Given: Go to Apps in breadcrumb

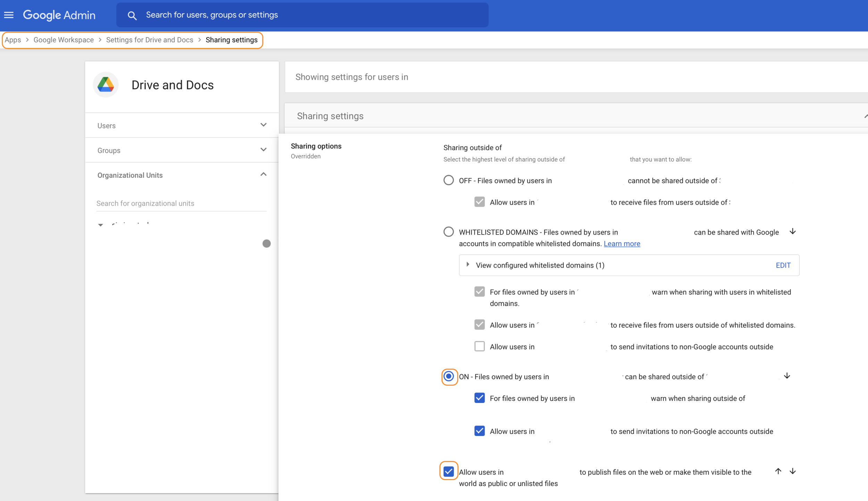Looking at the screenshot, I should pos(13,40).
